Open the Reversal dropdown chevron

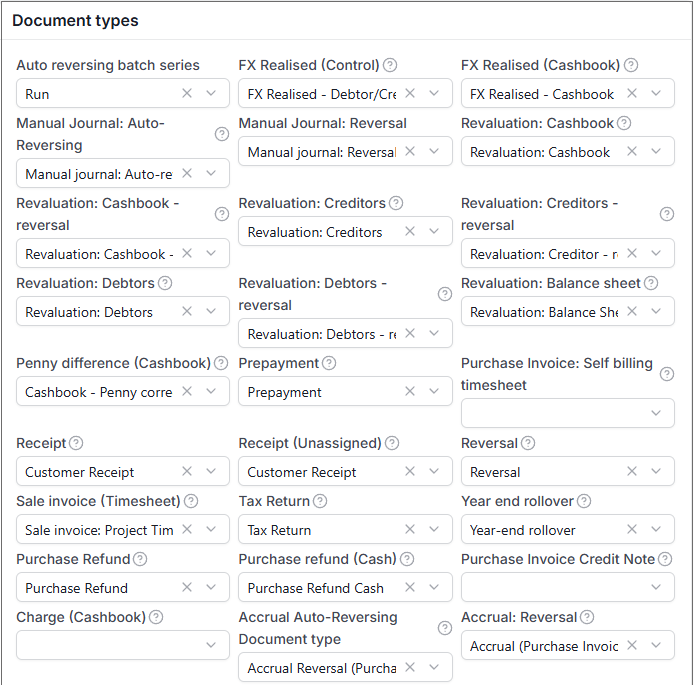[656, 471]
